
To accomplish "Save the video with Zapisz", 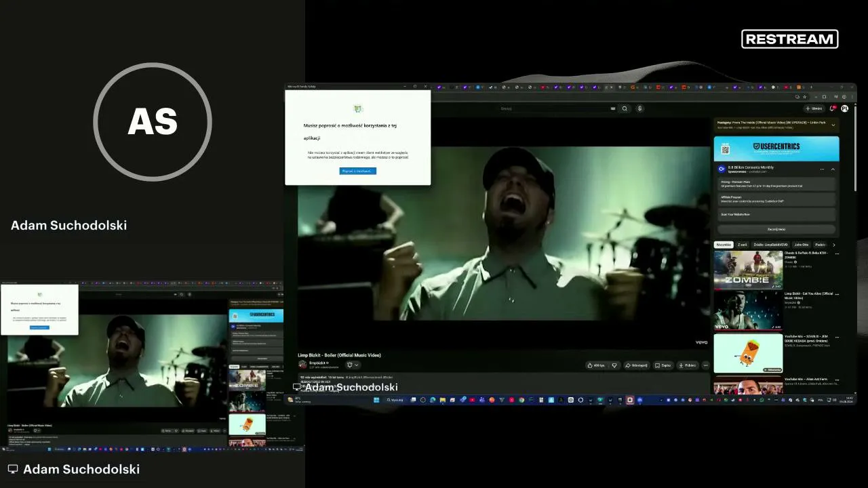I will point(663,365).
